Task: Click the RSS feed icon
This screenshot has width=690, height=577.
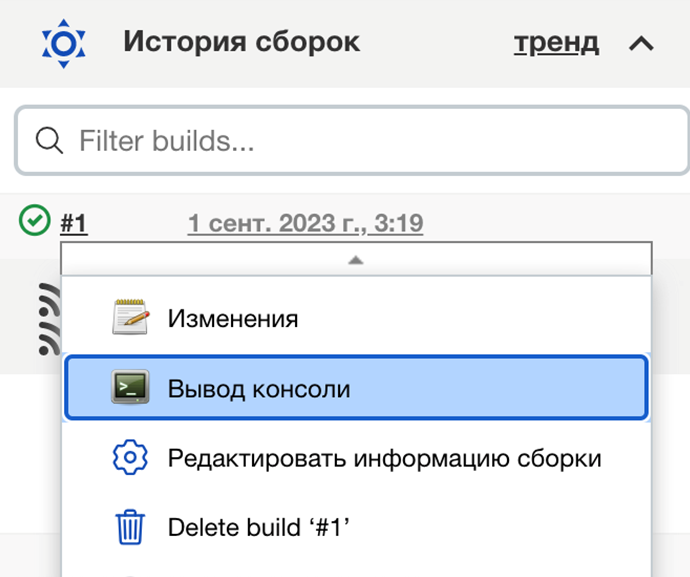Action: 47,320
